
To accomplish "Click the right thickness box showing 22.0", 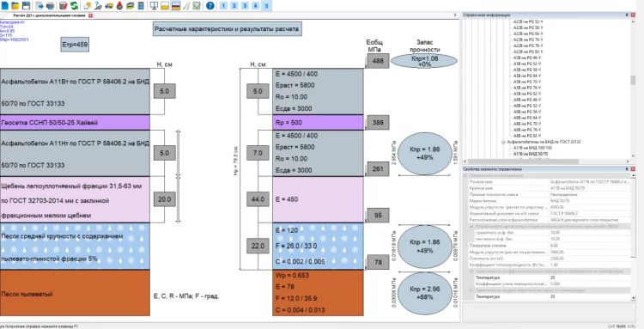I will pyautogui.click(x=258, y=246).
